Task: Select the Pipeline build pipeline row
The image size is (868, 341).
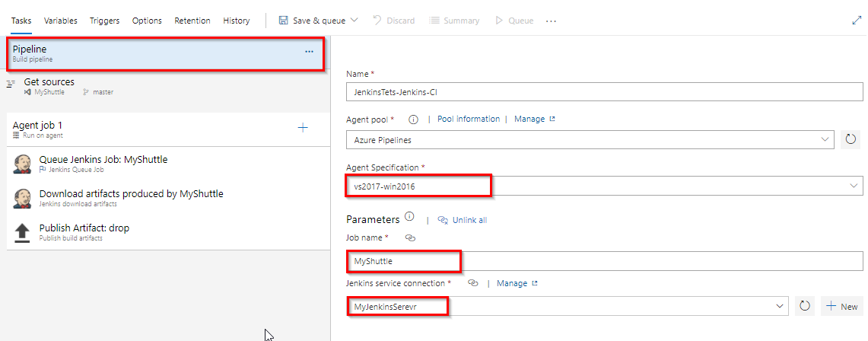Action: click(x=166, y=54)
